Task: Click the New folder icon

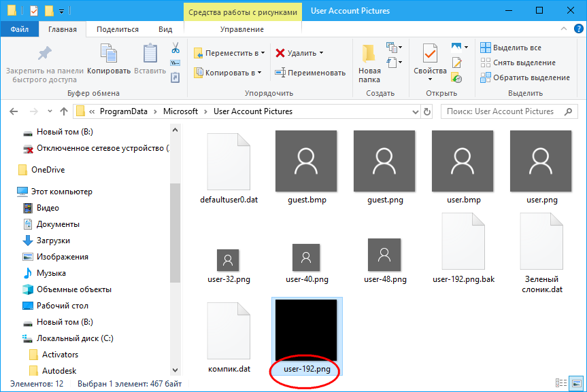Action: coord(369,53)
